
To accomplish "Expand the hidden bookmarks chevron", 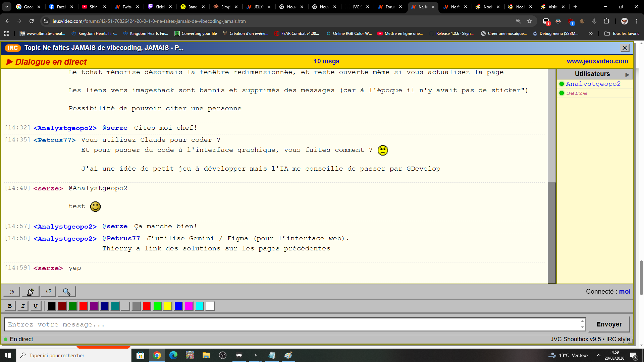I will pos(591,34).
